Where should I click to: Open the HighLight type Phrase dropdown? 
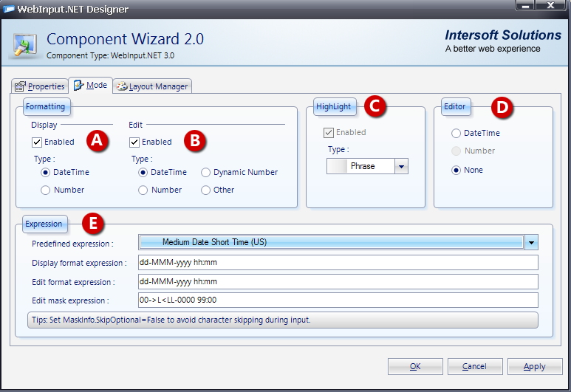click(401, 166)
